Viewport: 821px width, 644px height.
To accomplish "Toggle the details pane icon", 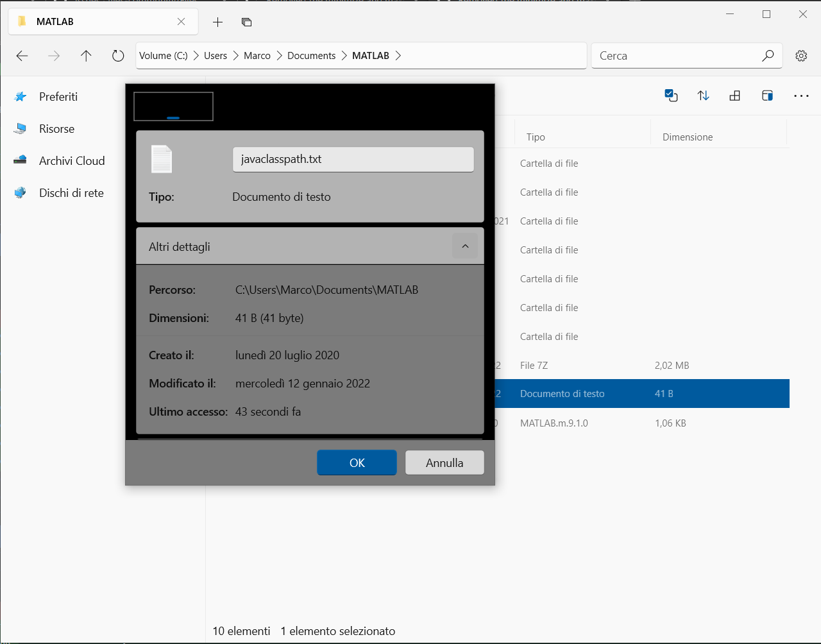I will [x=767, y=95].
